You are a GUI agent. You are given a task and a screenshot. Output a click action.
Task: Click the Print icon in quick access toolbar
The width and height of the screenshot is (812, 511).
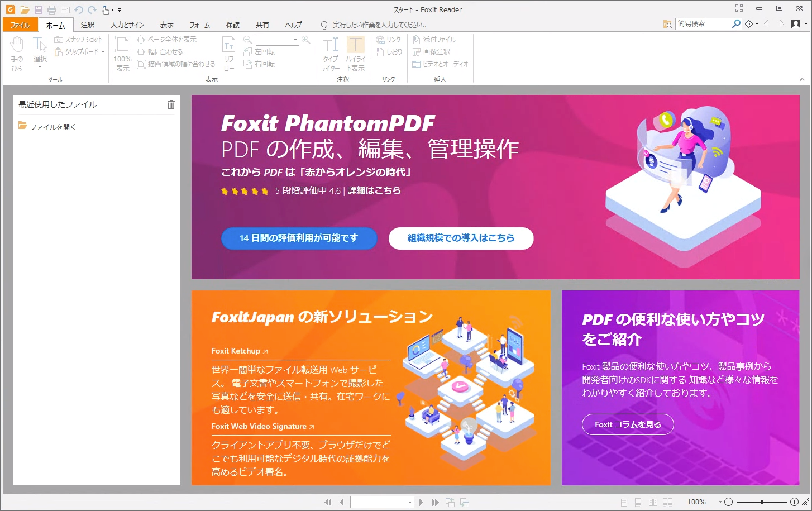pos(52,9)
